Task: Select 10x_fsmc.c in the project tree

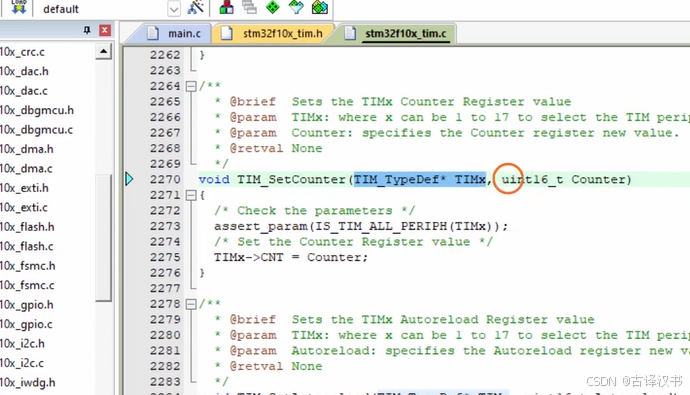Action: pyautogui.click(x=27, y=285)
